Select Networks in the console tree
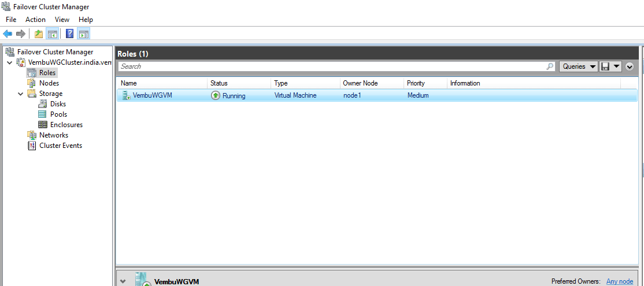Screen dimensions: 644x286 pyautogui.click(x=54, y=135)
